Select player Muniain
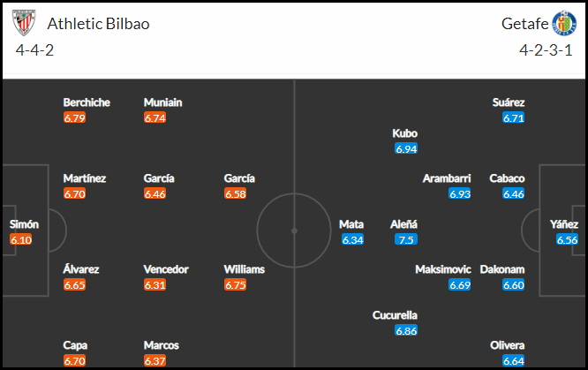Image resolution: width=588 pixels, height=370 pixels. [x=162, y=102]
